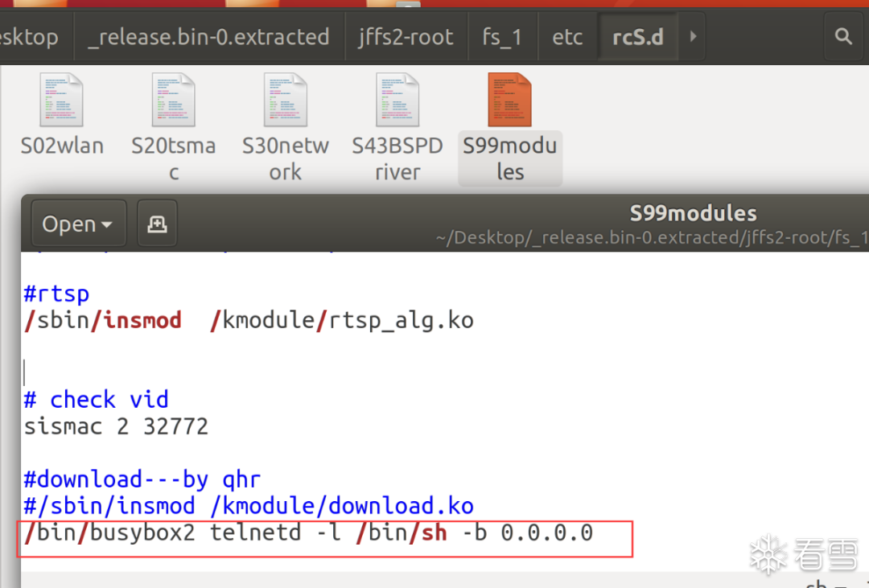Click the S99modules title in gedit header
This screenshot has width=869, height=588.
pos(693,213)
